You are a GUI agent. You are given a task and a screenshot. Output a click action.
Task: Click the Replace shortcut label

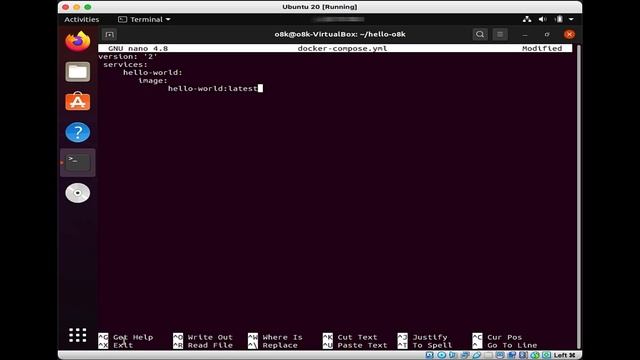point(280,345)
